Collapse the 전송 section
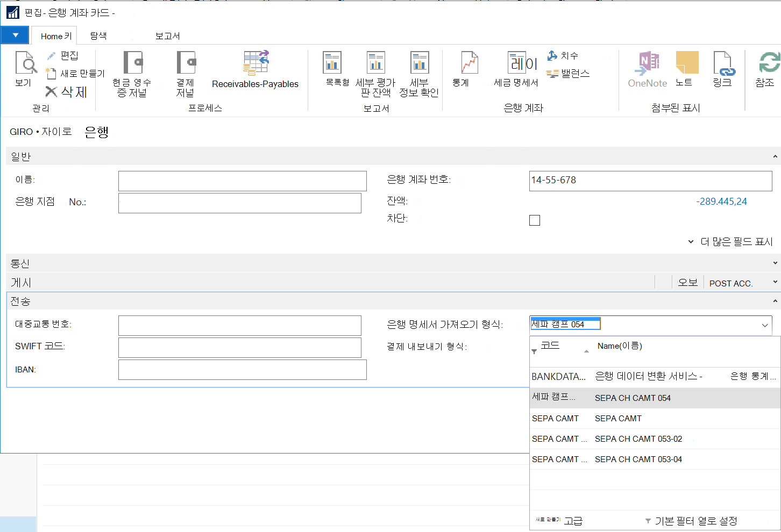 pos(775,301)
